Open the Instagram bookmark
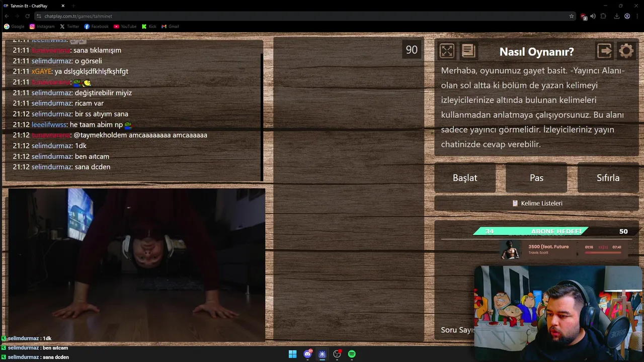Screen dimensions: 644x362 click(42, 26)
